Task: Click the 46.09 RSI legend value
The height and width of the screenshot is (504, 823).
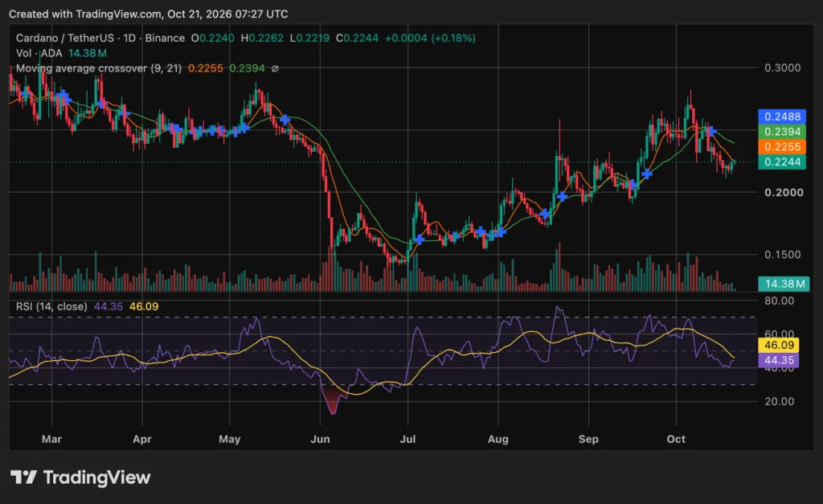Action: [x=144, y=306]
